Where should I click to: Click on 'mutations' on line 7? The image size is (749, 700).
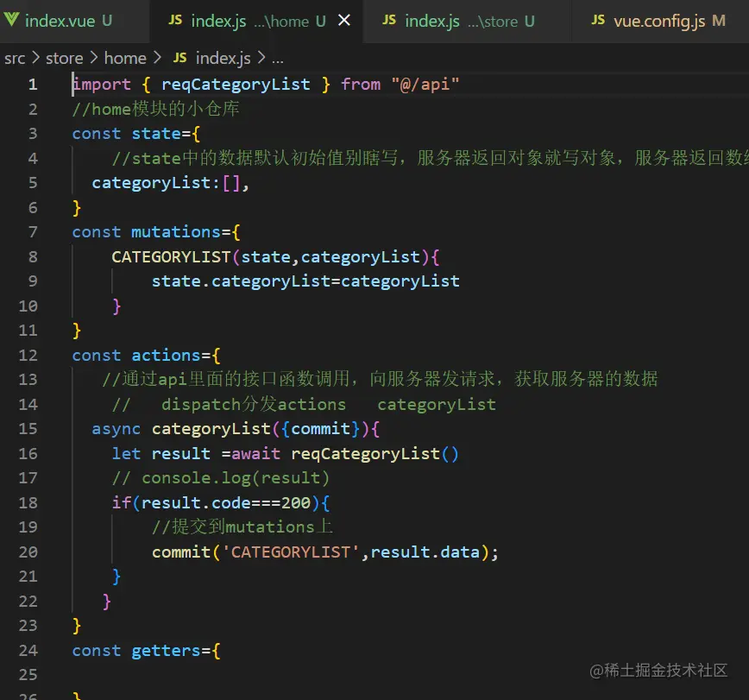176,232
